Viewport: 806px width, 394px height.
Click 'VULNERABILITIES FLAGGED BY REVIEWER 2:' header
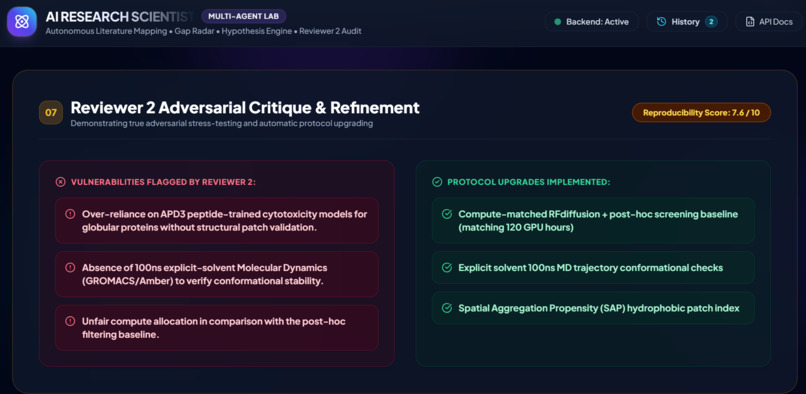163,182
